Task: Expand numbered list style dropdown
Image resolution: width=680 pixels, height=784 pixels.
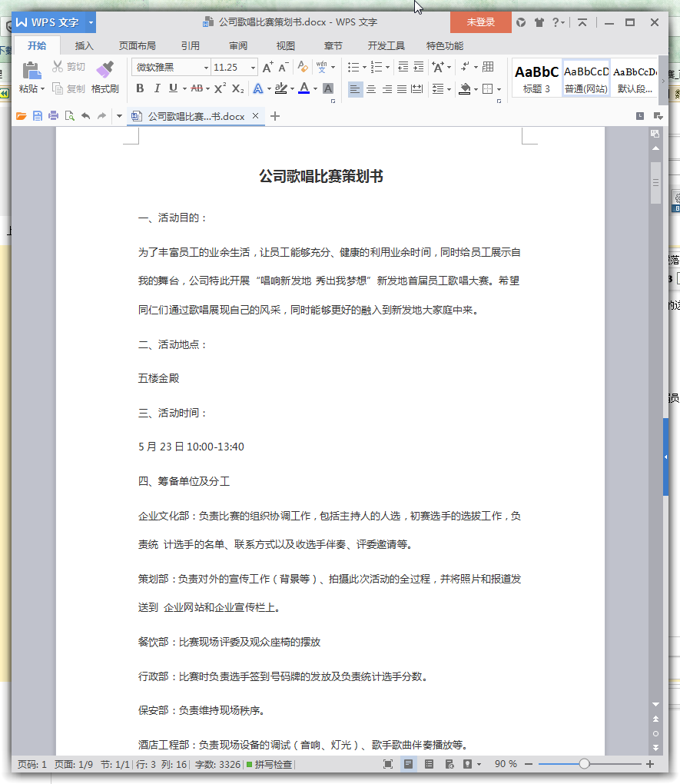Action: tap(387, 67)
